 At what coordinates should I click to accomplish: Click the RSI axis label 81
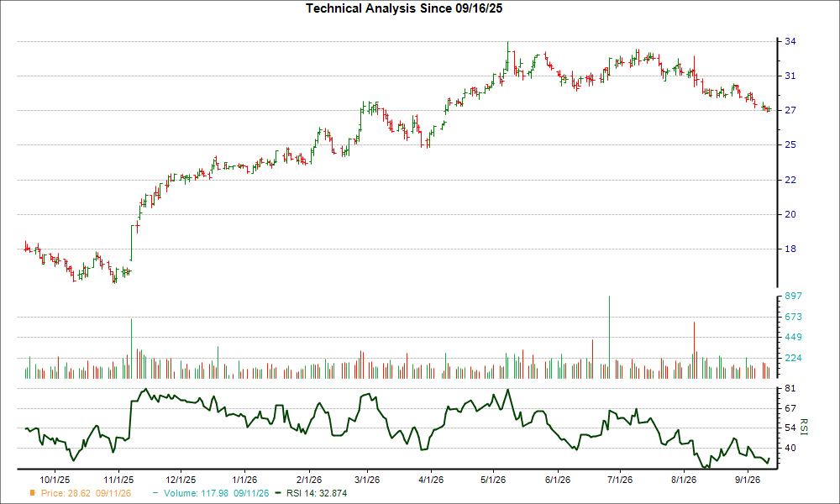tap(790, 388)
